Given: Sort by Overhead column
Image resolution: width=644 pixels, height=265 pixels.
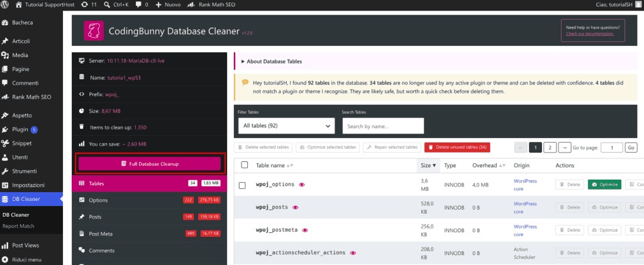Looking at the screenshot, I should click(488, 165).
